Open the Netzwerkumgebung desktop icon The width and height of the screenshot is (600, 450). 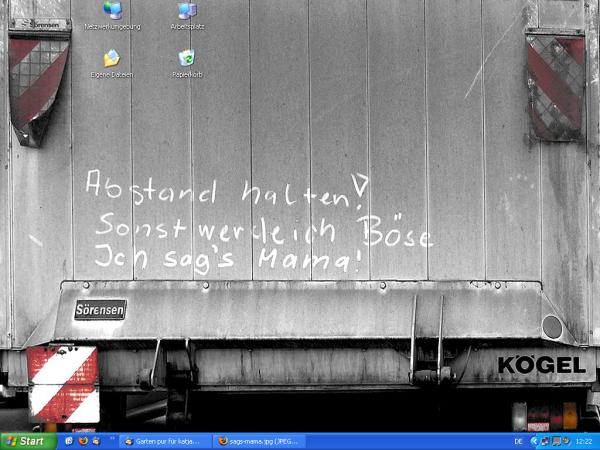(x=112, y=11)
